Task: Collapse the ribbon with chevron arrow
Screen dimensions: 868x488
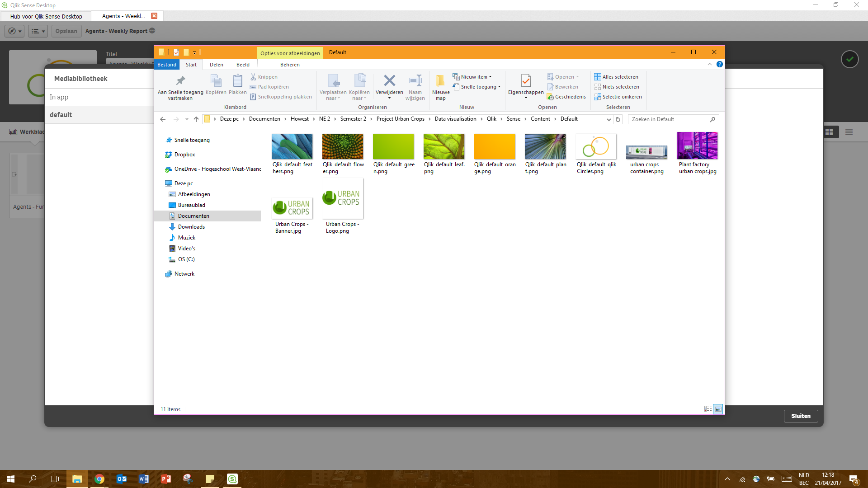Action: pyautogui.click(x=710, y=64)
